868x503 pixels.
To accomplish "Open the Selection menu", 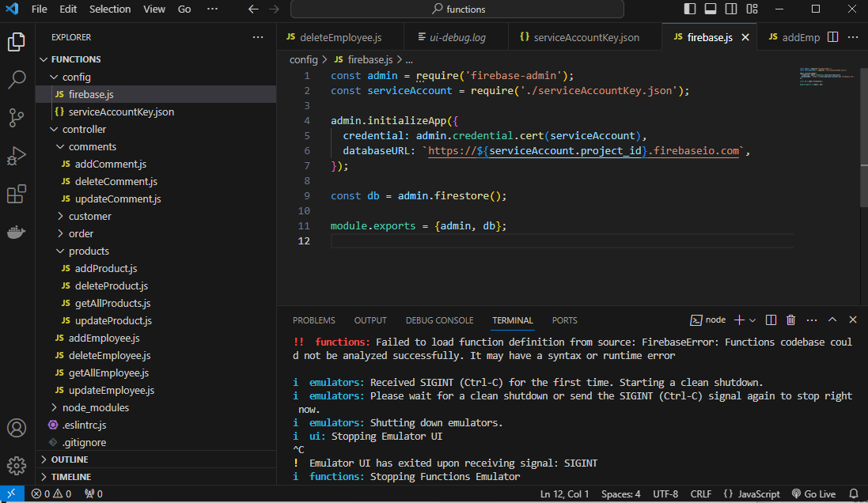I will [x=110, y=9].
